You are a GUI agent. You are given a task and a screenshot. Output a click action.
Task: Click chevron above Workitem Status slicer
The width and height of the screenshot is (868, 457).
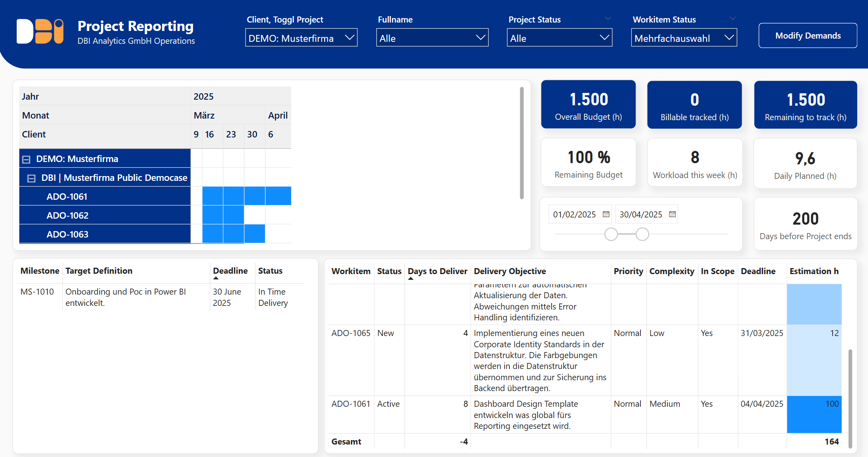[x=733, y=18]
